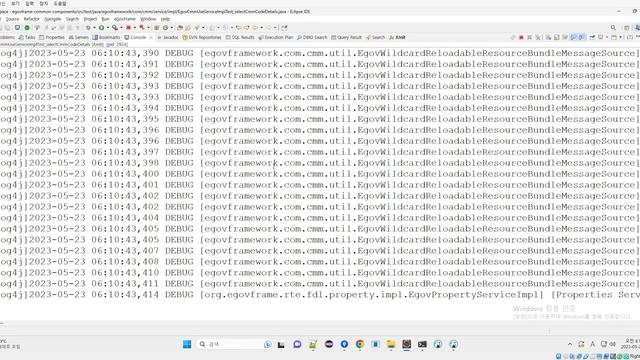The width and height of the screenshot is (640, 360).
Task: Click the log line timestamped 06:10:43,400
Action: click(320, 174)
